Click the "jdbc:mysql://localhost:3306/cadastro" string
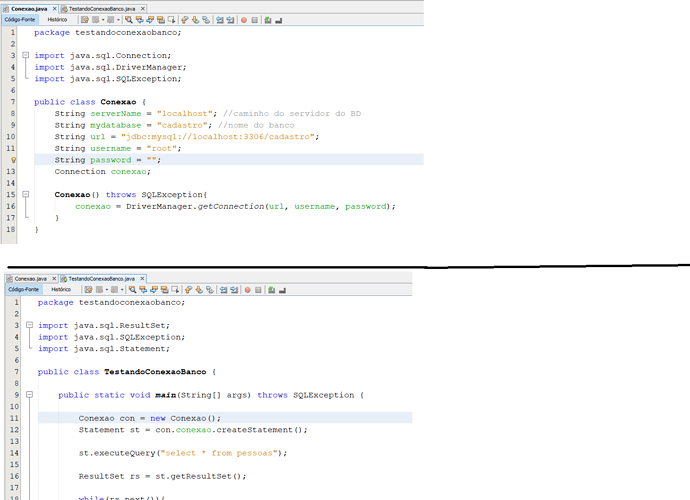 [x=218, y=136]
